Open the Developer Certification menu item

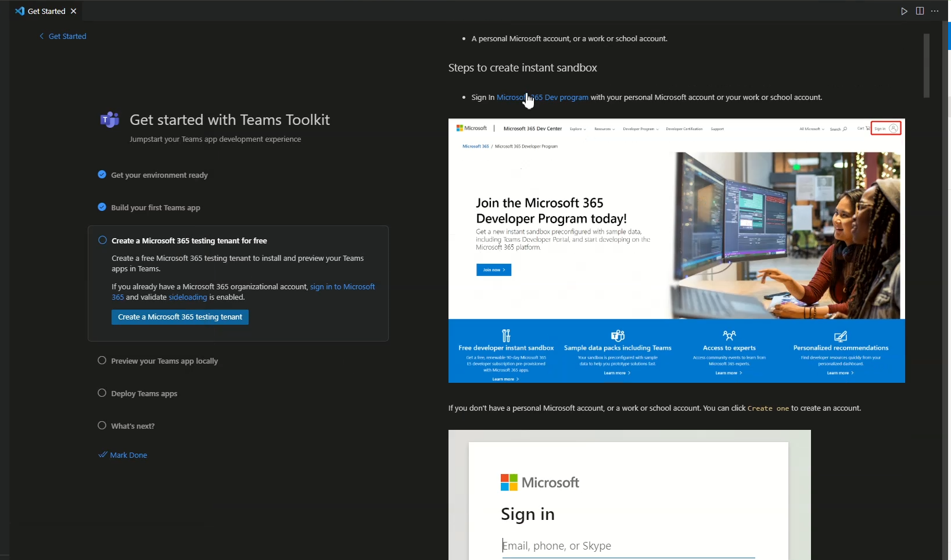point(684,129)
